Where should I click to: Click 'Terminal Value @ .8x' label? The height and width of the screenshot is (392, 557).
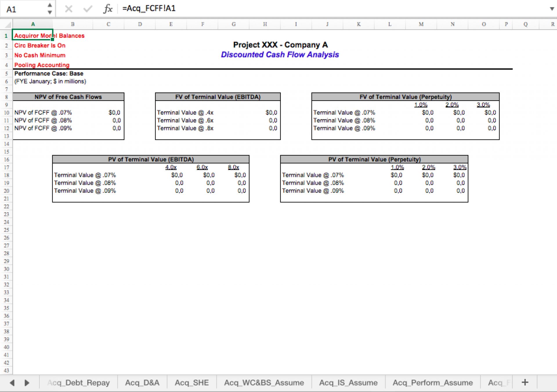(185, 128)
